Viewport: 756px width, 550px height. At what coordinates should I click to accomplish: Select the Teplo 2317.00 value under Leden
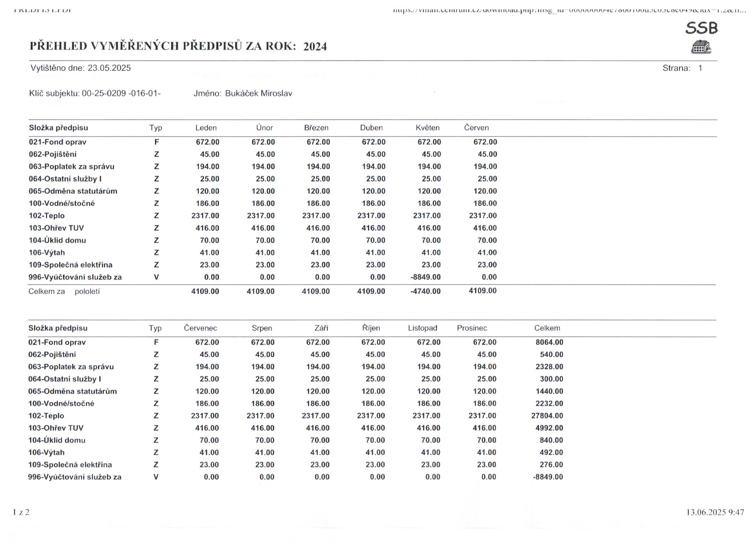(205, 216)
